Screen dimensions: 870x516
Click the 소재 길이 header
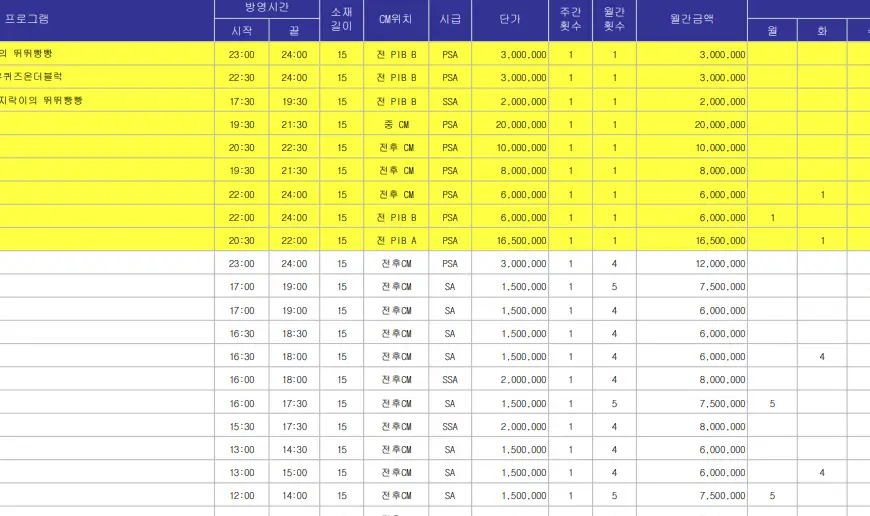(x=341, y=19)
